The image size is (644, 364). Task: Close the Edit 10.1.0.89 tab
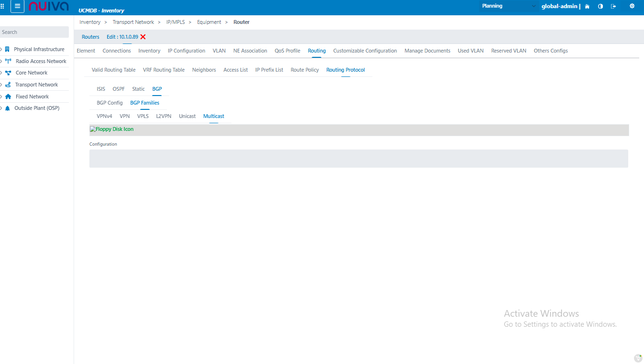(x=143, y=37)
